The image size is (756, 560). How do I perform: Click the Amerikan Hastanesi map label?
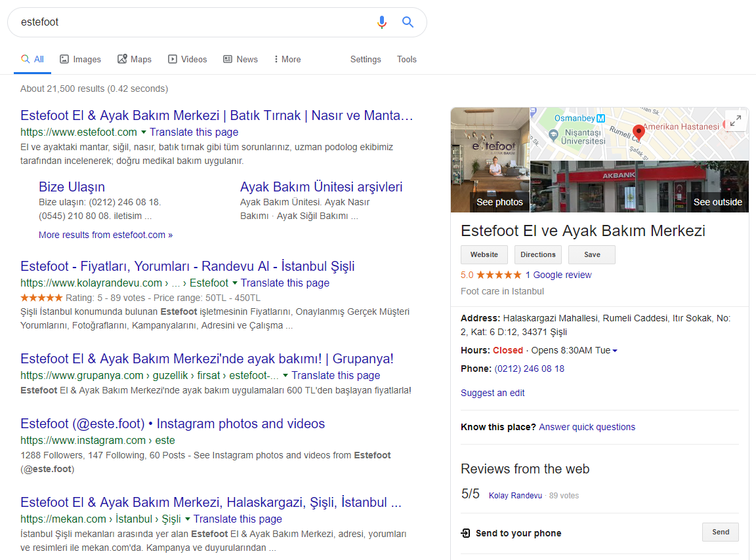click(x=681, y=127)
